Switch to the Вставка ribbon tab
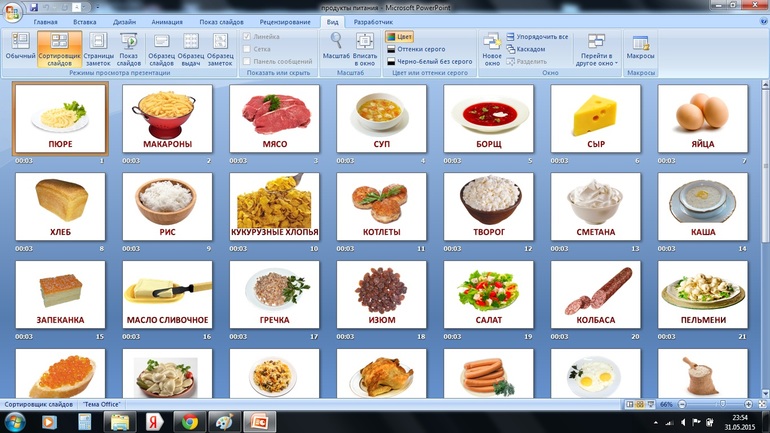This screenshot has height=433, width=770. click(x=85, y=21)
